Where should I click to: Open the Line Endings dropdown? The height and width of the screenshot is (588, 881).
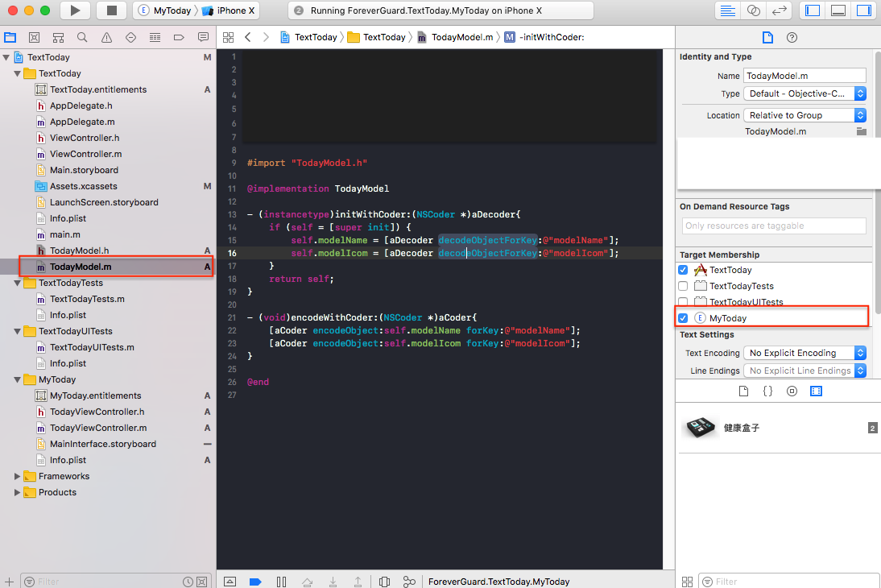point(804,371)
